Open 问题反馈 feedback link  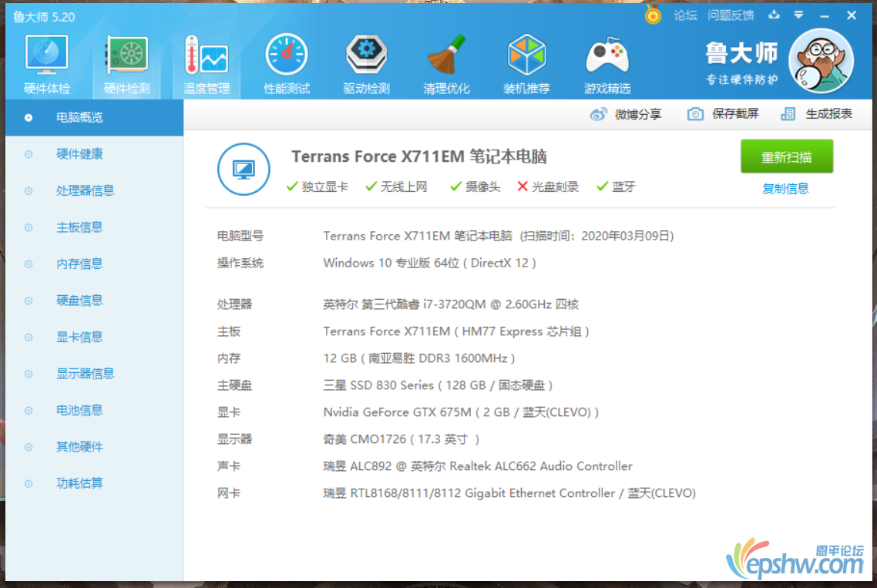tap(731, 15)
